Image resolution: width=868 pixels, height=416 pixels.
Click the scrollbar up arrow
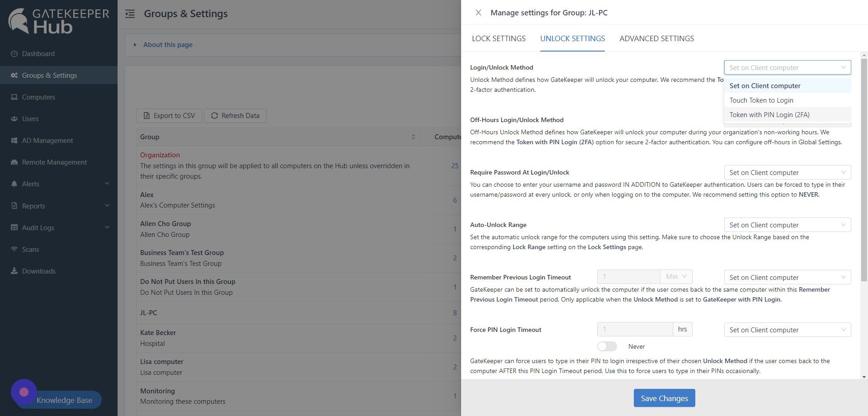864,55
